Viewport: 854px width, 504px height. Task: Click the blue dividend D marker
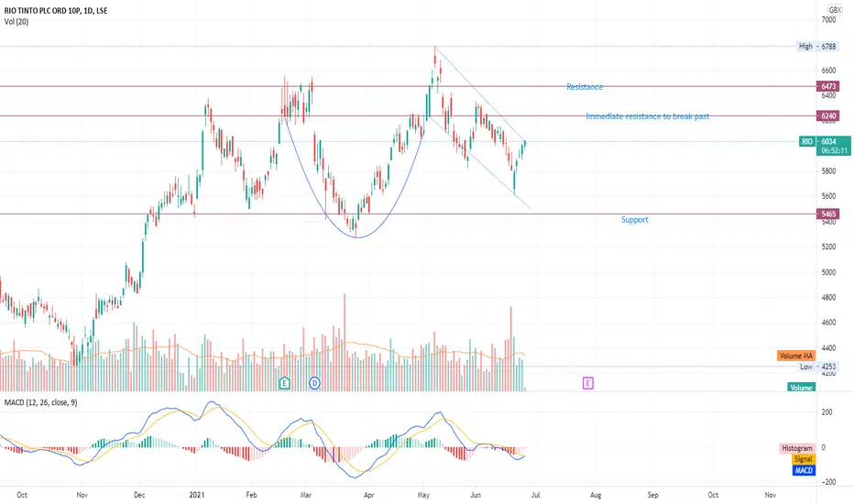point(314,383)
